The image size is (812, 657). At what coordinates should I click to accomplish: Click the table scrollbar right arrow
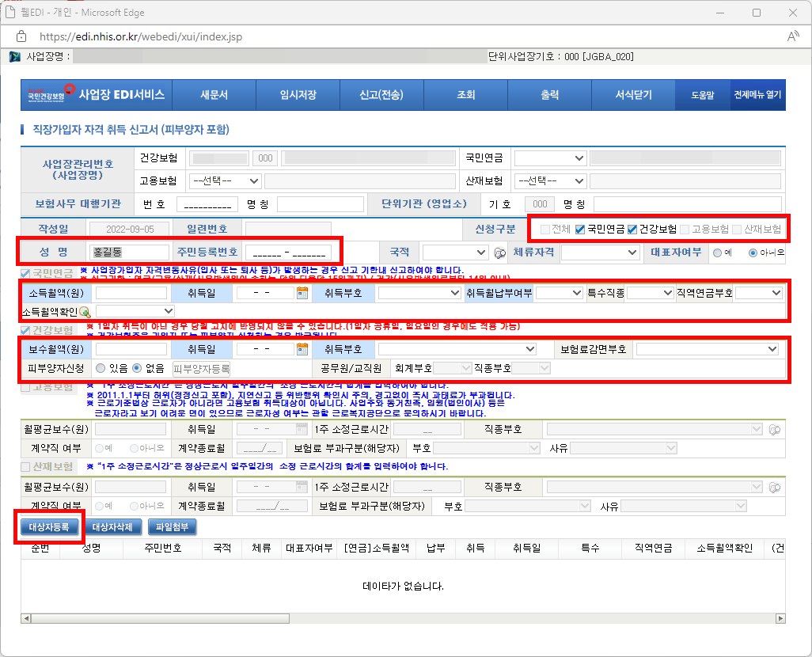[x=780, y=618]
